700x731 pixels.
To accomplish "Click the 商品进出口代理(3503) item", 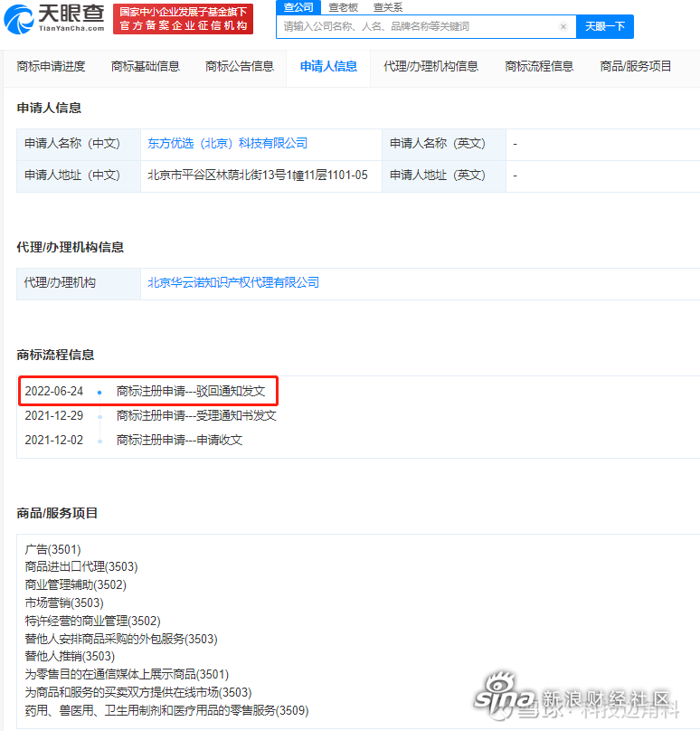I will click(81, 567).
